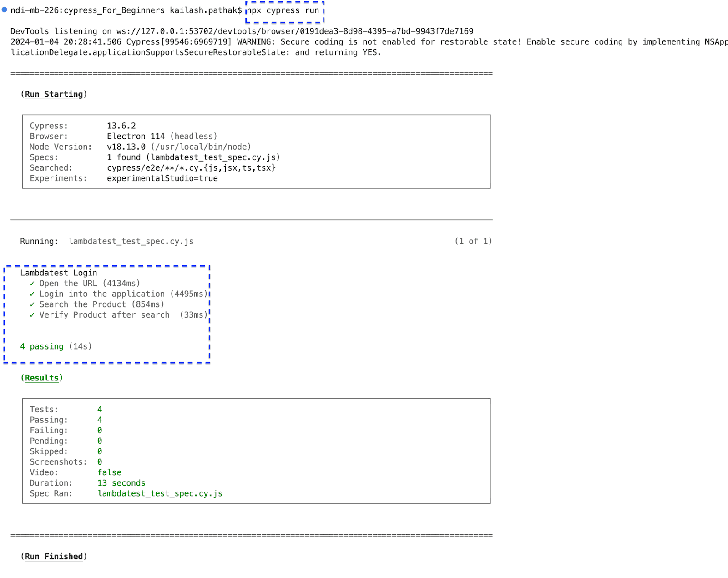Click 'experimentalStudio=true' experiments value

[x=162, y=178]
